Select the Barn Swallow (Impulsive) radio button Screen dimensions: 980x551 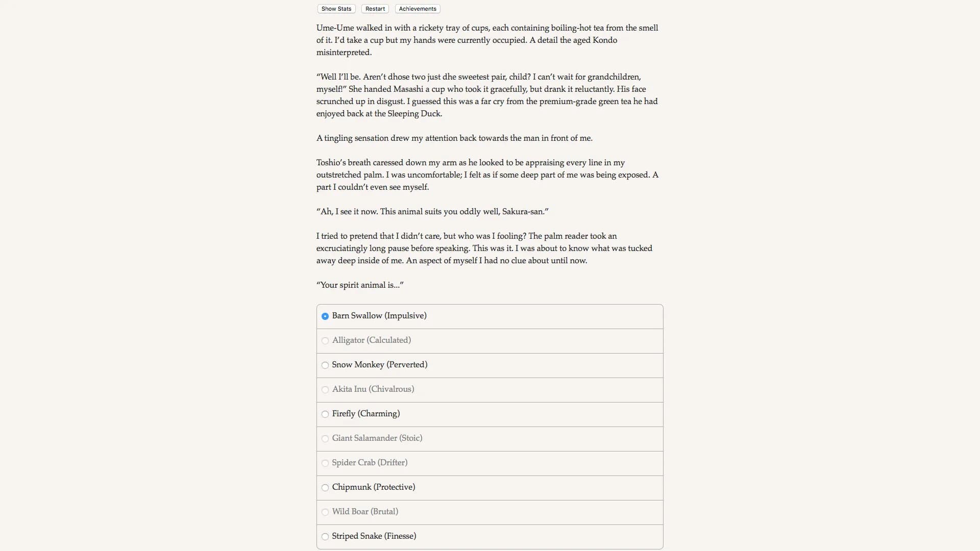coord(325,316)
